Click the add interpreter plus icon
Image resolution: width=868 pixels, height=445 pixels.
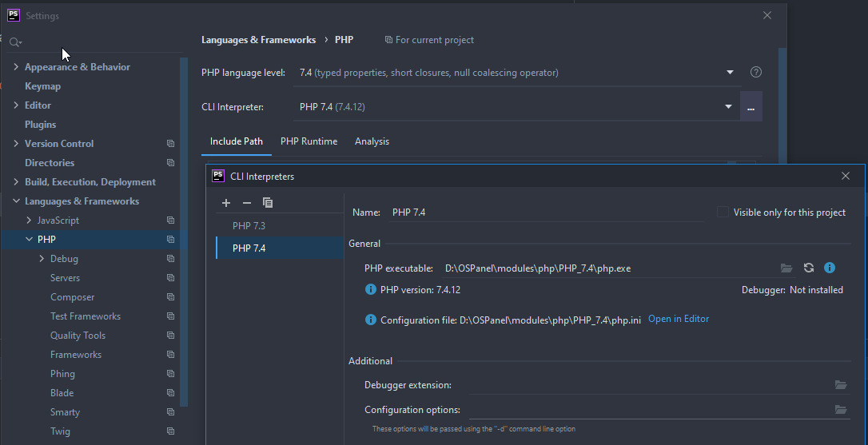coord(226,203)
